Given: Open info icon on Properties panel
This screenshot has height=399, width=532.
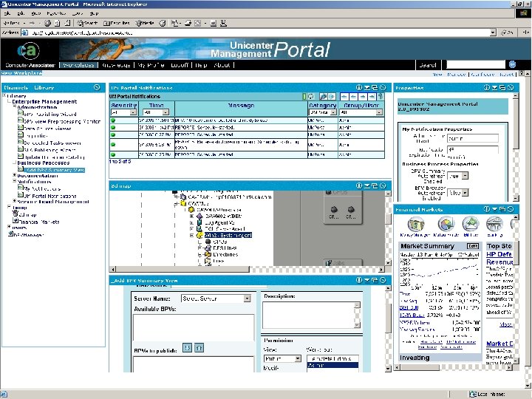Looking at the screenshot, I should (486, 87).
